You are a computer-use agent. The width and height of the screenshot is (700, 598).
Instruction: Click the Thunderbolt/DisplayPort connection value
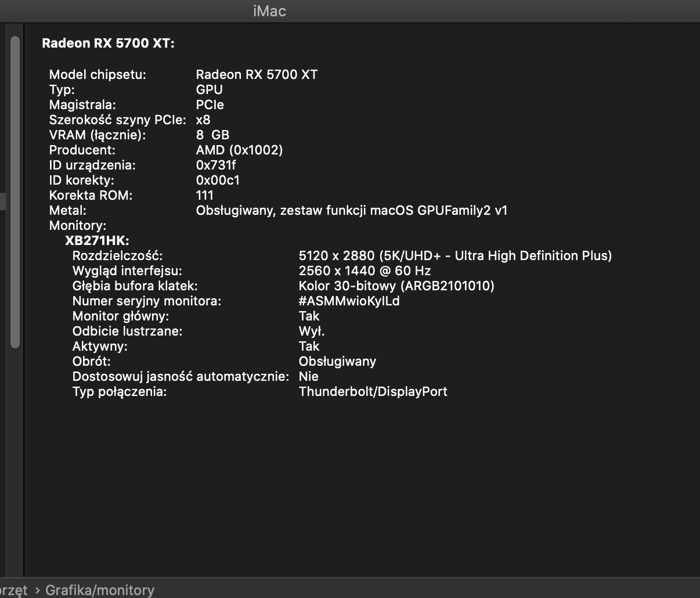[373, 391]
